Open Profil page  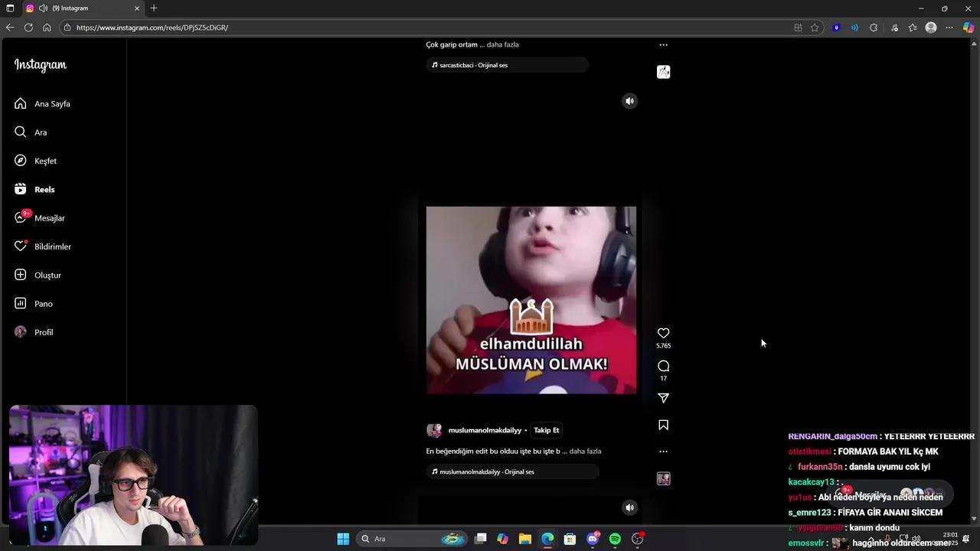click(33, 332)
